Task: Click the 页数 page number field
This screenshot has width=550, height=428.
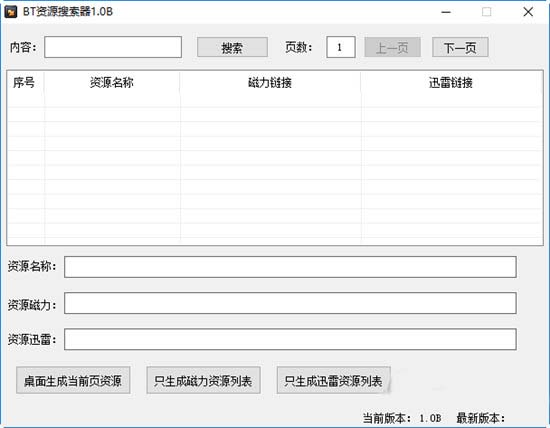Action: 341,47
